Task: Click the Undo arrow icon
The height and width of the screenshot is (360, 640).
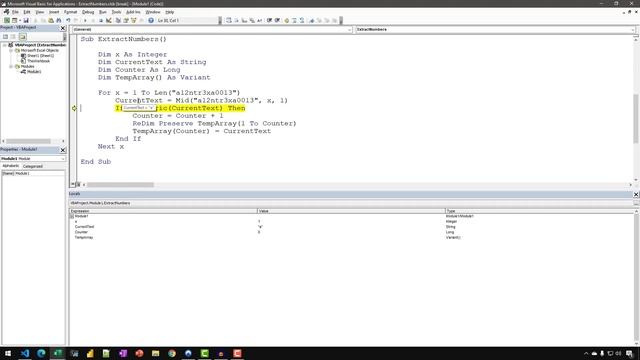Action: (x=68, y=20)
